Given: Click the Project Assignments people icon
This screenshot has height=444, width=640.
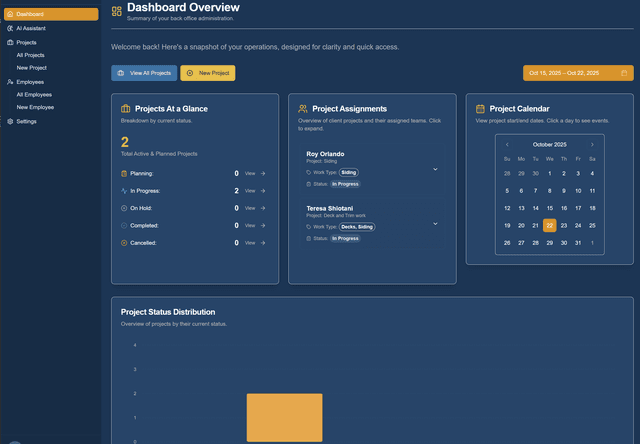Looking at the screenshot, I should [x=303, y=109].
